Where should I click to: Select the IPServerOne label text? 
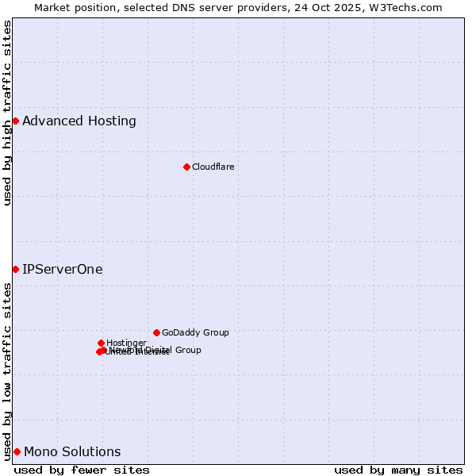click(x=62, y=270)
